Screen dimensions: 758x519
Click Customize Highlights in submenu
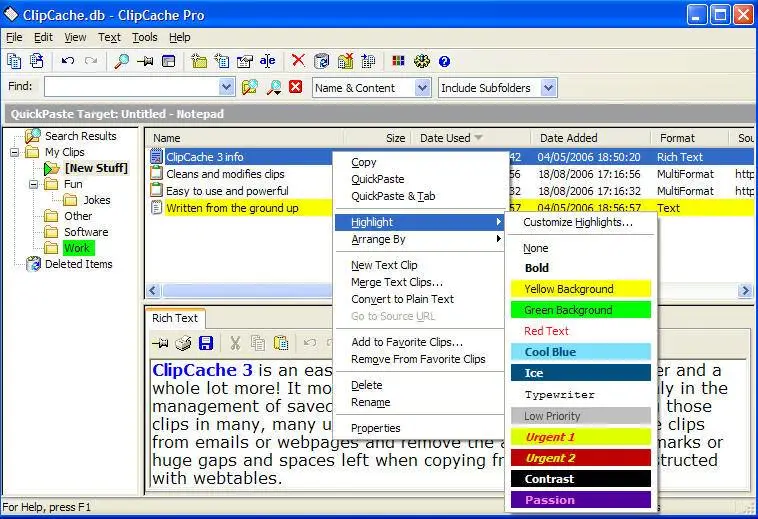coord(581,222)
